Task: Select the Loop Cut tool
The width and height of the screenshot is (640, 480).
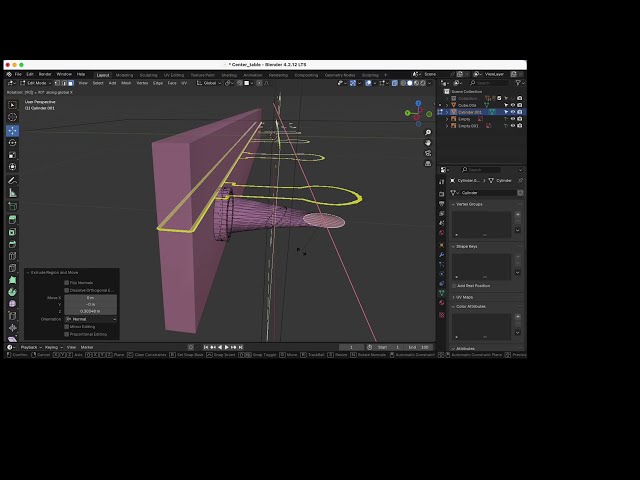Action: point(12,256)
